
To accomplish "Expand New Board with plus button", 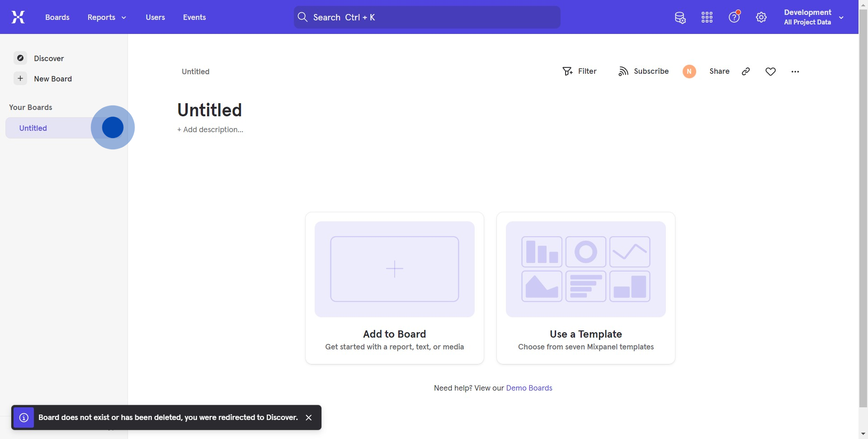I will tap(20, 78).
